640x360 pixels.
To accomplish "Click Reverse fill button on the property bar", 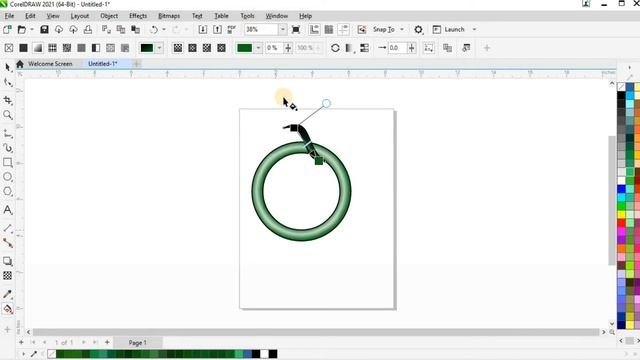I will click(335, 48).
